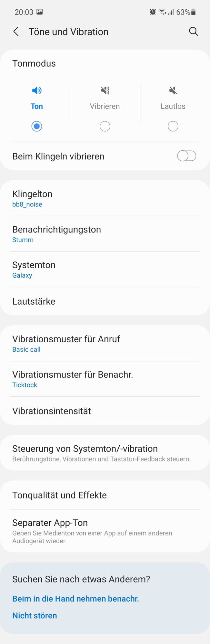Viewport: 210px width, 644px height.
Task: Open Vibrationsintensität menu item
Action: click(105, 411)
